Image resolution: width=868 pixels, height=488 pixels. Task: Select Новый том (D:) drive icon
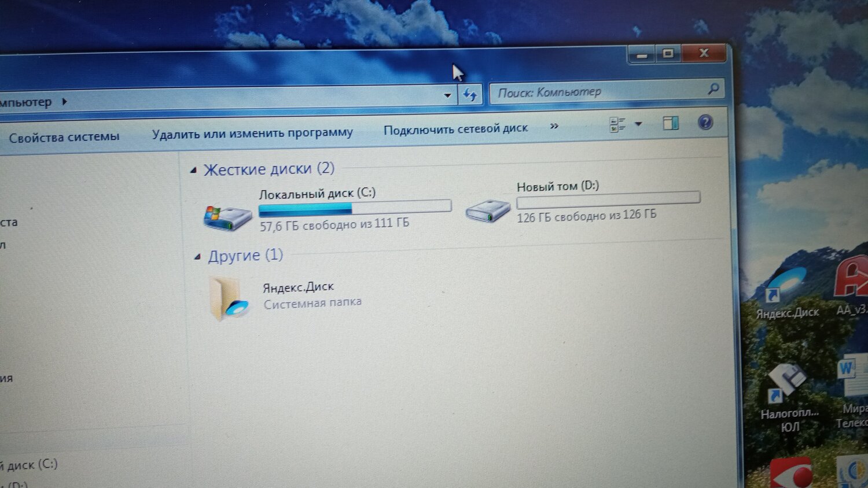coord(488,210)
